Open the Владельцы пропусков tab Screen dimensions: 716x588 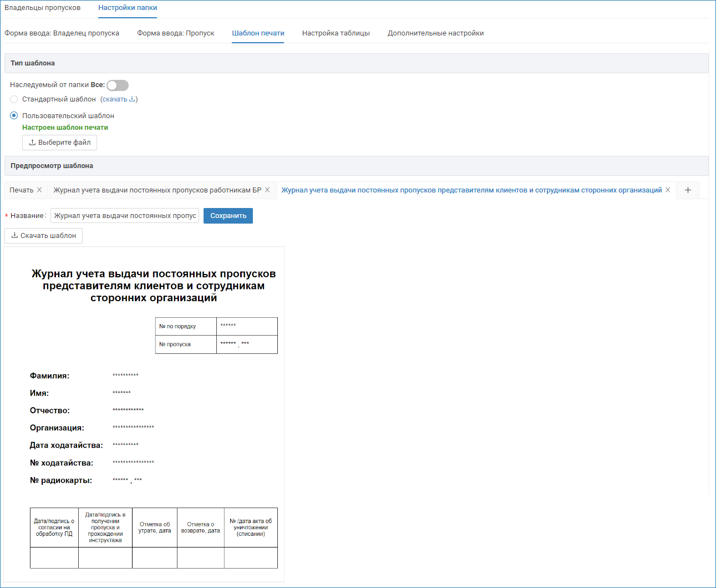click(43, 8)
